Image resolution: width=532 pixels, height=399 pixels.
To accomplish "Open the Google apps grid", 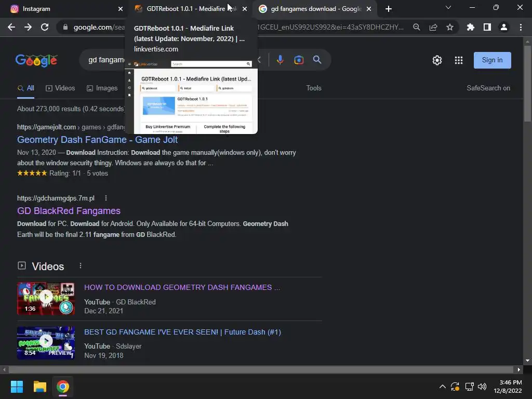I will point(459,60).
